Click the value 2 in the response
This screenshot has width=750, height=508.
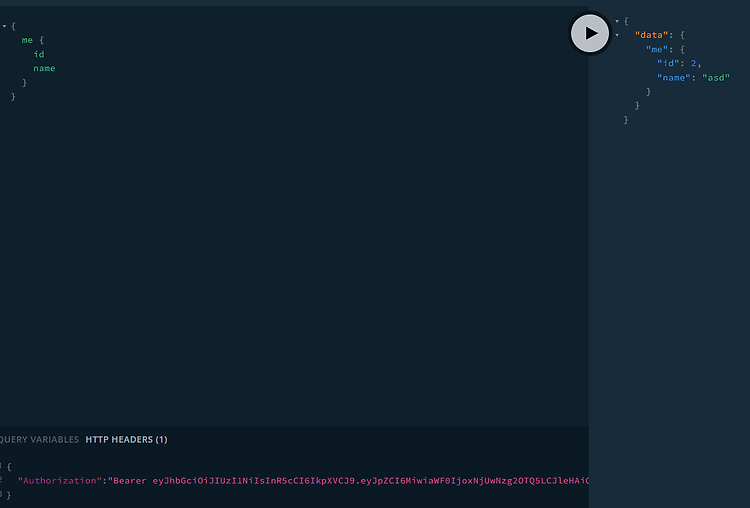click(694, 63)
